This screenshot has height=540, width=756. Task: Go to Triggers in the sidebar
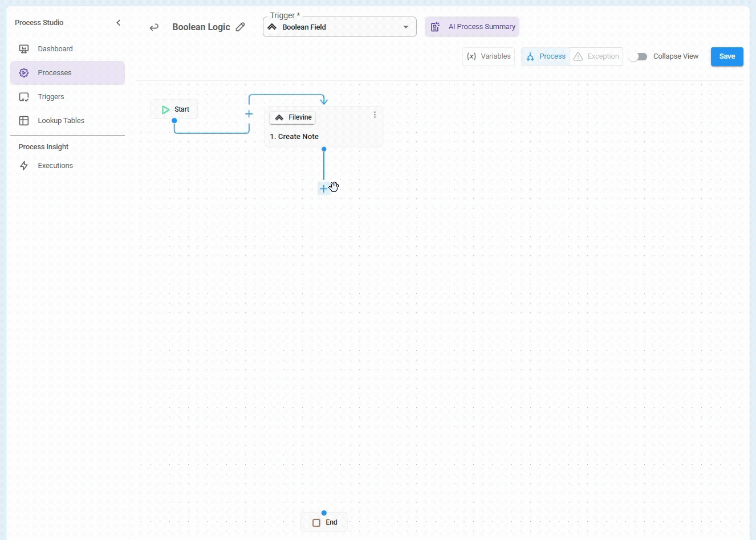click(51, 97)
